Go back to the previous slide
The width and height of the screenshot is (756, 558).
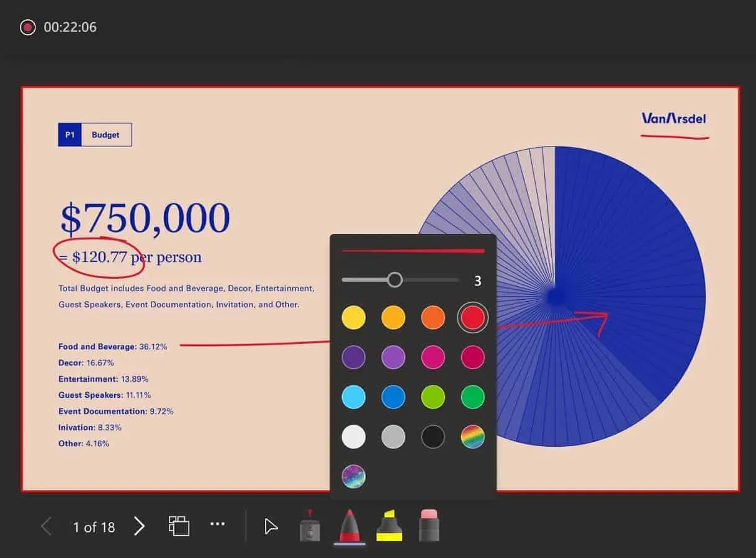pos(46,526)
